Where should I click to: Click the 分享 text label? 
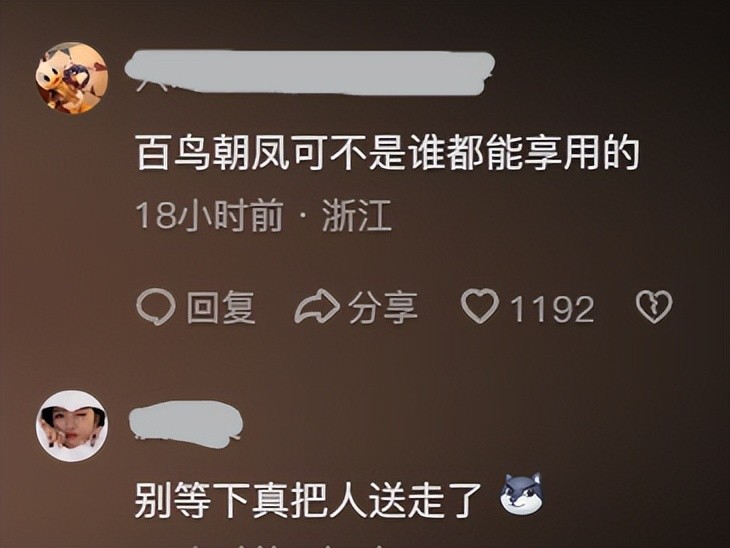tap(383, 307)
